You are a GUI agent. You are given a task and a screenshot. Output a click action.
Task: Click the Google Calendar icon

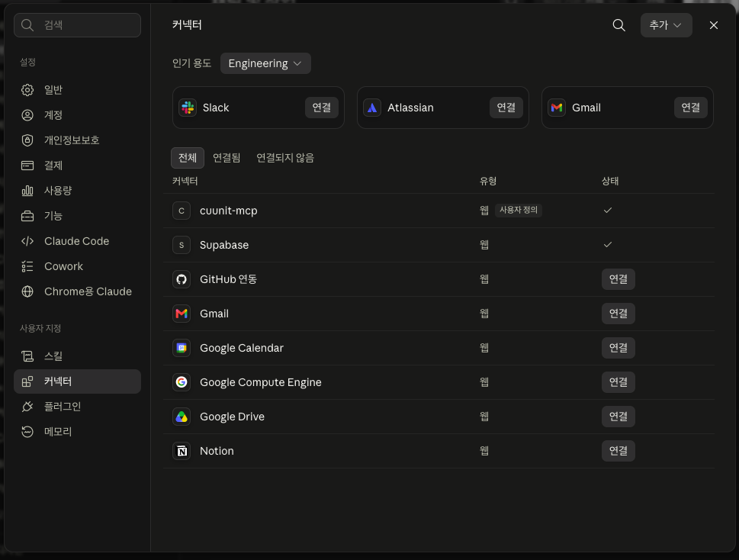coord(182,348)
